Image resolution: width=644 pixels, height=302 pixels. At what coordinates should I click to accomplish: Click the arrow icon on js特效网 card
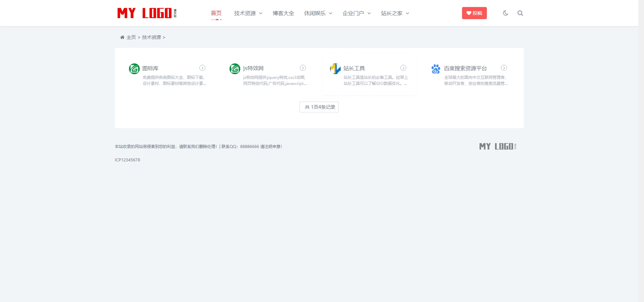click(303, 68)
